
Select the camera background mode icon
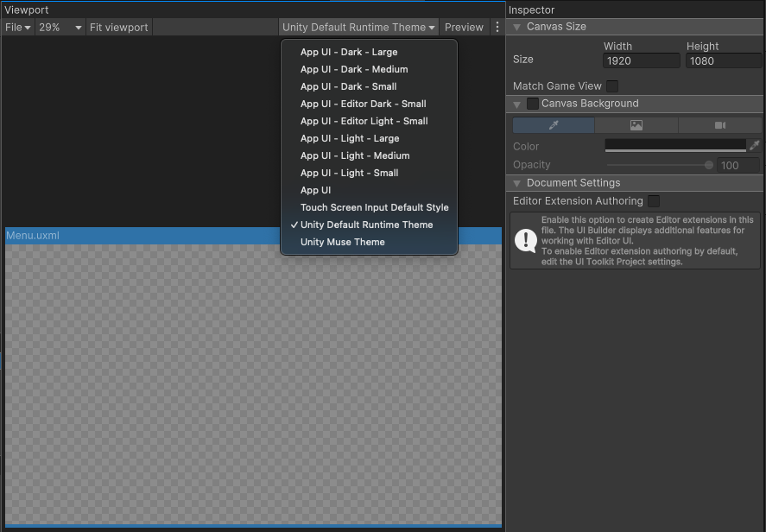pyautogui.click(x=719, y=125)
